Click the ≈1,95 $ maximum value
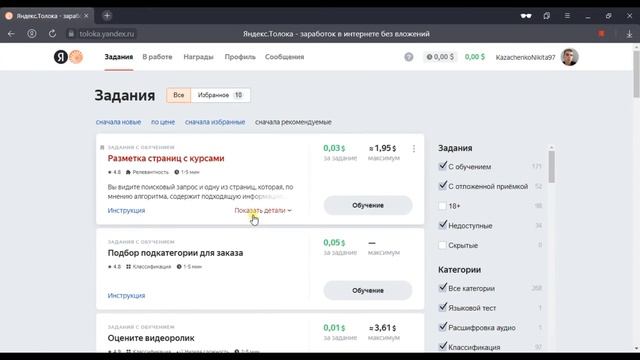The width and height of the screenshot is (640, 360). [382, 148]
